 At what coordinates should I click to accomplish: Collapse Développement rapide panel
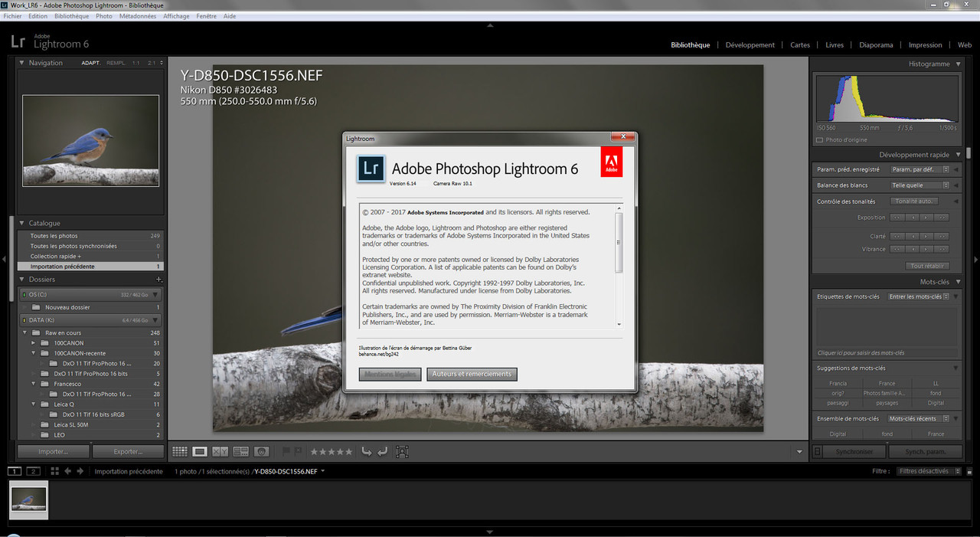(x=957, y=155)
